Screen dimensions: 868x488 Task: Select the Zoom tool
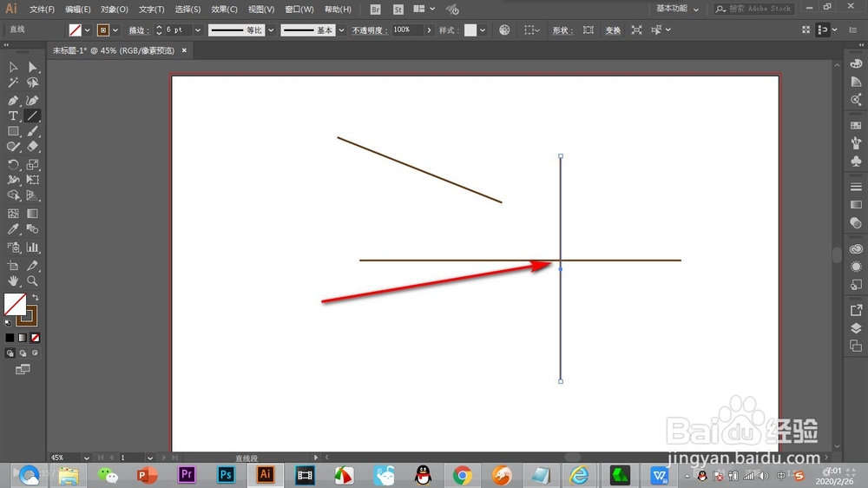[x=33, y=281]
